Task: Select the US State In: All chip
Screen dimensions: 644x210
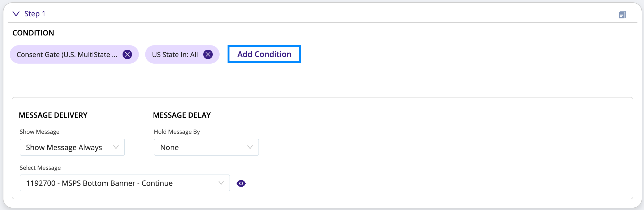Action: click(x=175, y=54)
